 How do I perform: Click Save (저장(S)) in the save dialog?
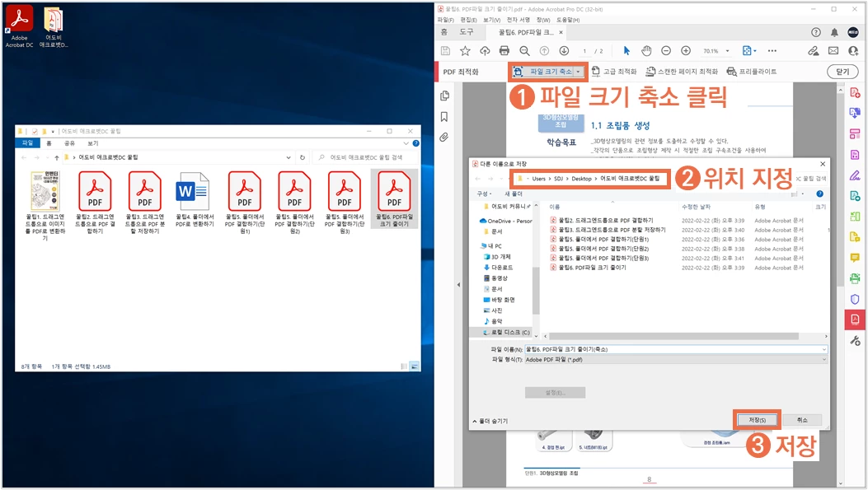(757, 420)
